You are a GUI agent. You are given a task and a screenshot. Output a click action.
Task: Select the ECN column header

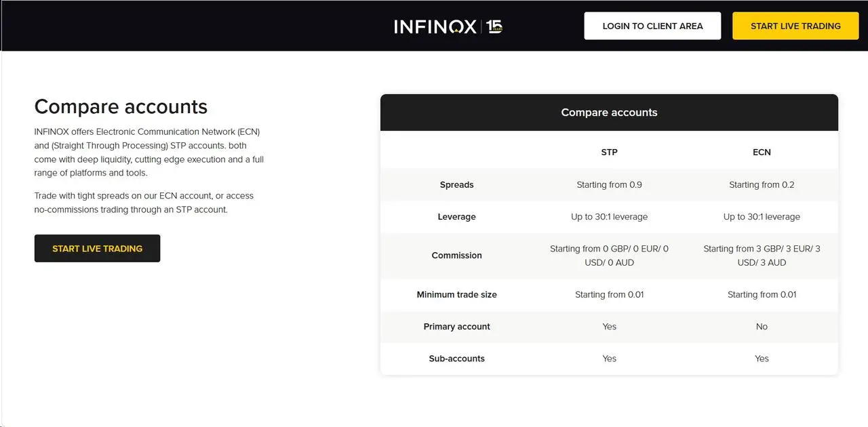pos(762,152)
